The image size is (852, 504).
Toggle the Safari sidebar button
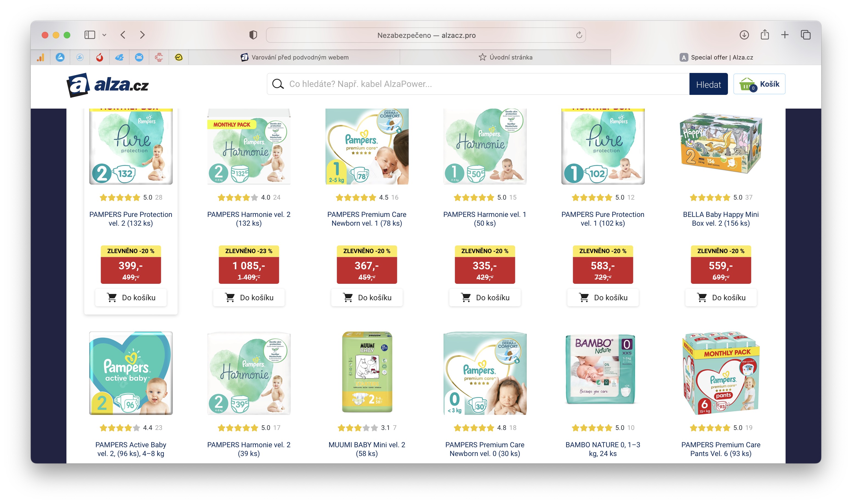pyautogui.click(x=90, y=35)
